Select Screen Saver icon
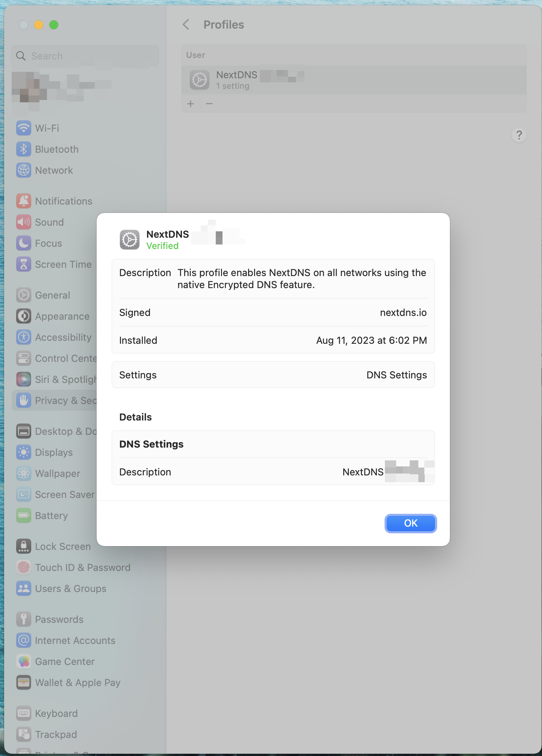 (x=24, y=495)
